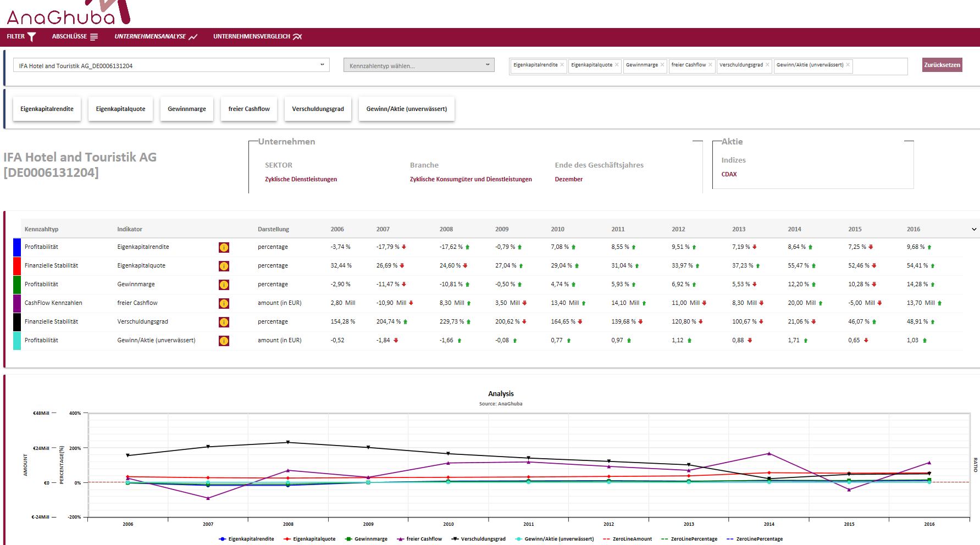Open the Abschlüsse list icon
This screenshot has width=980, height=545.
pyautogui.click(x=94, y=37)
